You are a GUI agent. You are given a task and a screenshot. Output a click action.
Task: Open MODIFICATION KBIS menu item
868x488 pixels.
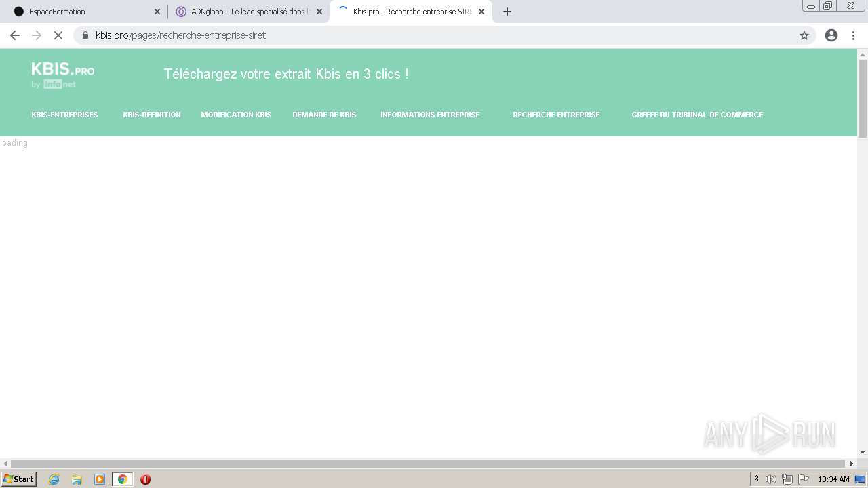[x=236, y=115]
